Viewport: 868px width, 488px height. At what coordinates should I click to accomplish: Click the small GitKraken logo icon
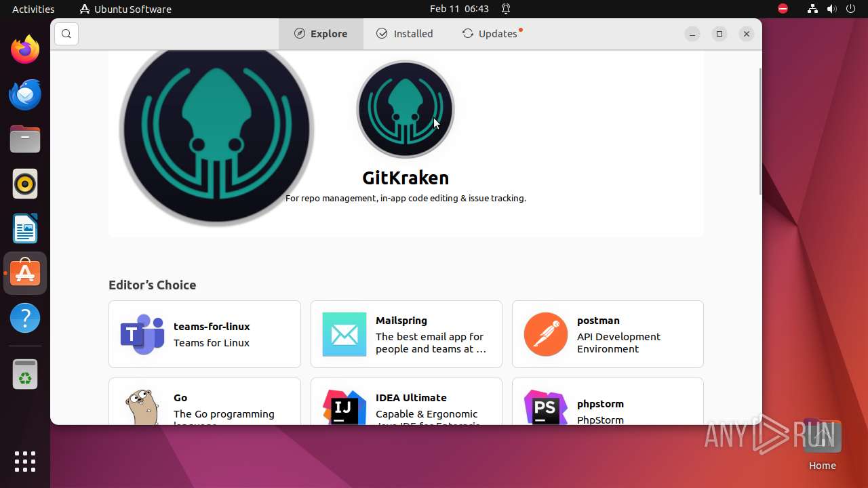pos(406,109)
